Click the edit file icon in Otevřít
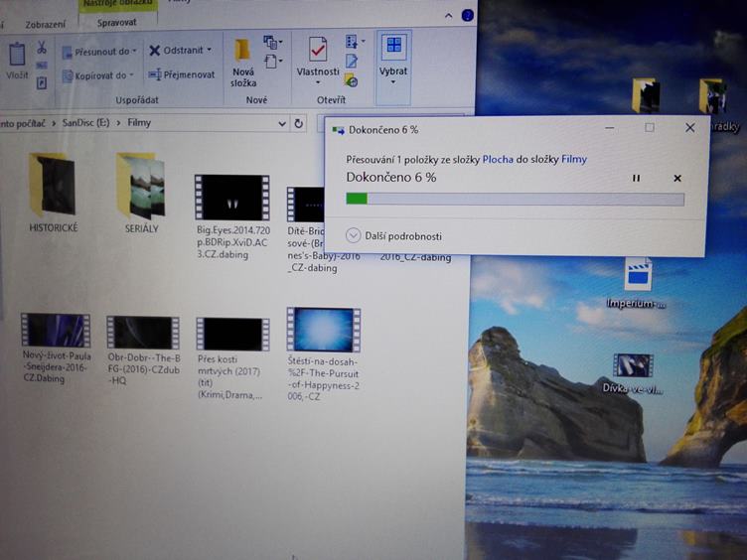The height and width of the screenshot is (560, 747). point(352,61)
